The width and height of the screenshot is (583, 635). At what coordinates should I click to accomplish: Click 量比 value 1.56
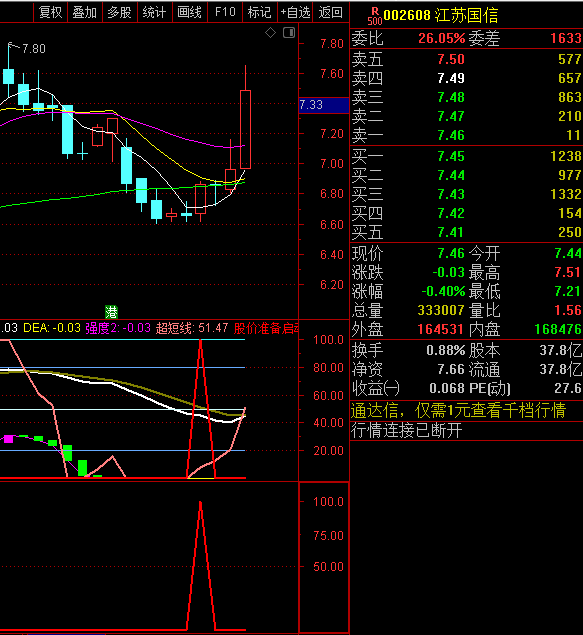[x=568, y=311]
